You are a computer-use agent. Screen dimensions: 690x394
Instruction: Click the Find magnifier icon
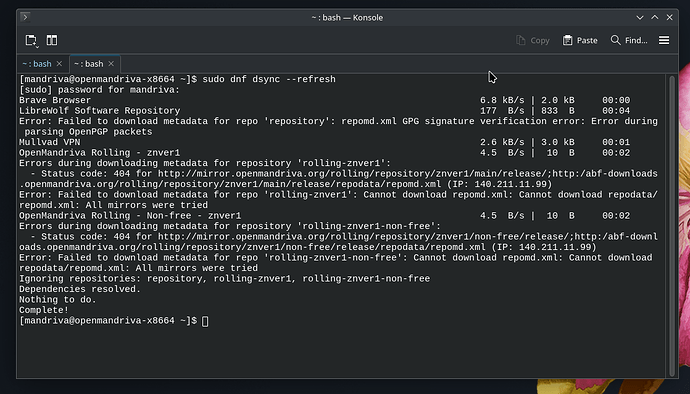615,41
